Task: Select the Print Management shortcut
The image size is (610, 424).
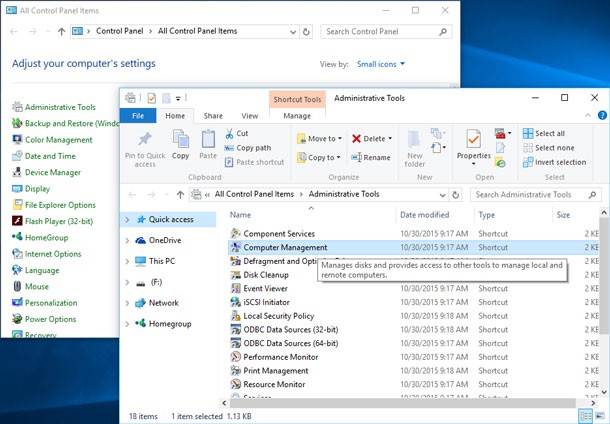Action: [x=275, y=371]
